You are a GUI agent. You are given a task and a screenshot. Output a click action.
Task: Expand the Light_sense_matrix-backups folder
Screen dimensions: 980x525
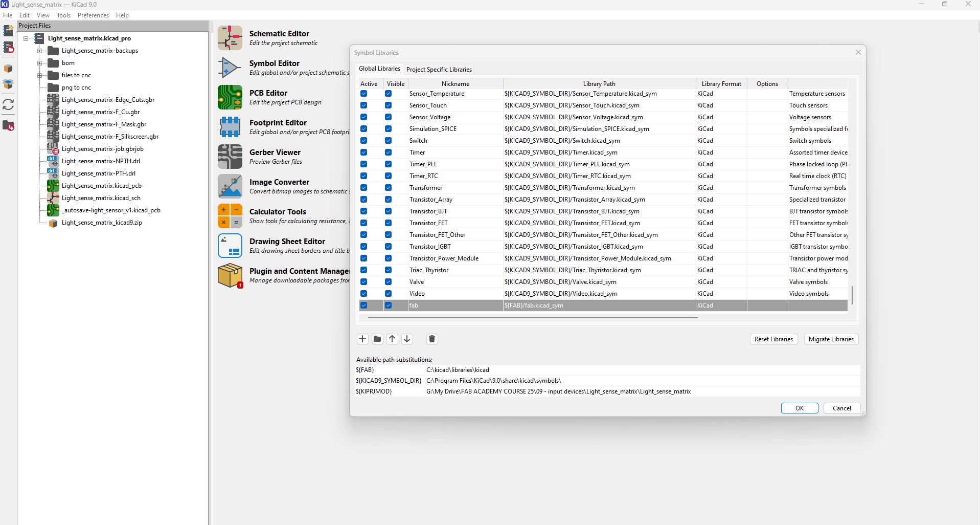39,51
